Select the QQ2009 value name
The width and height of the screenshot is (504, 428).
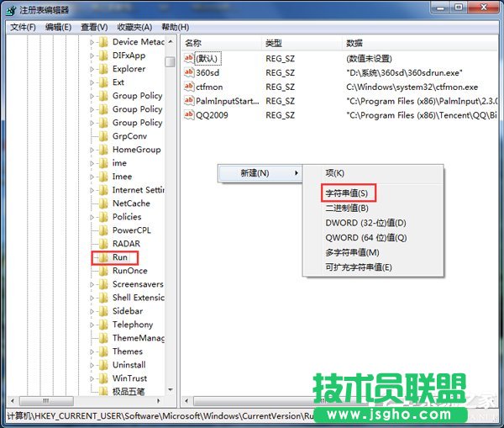212,115
